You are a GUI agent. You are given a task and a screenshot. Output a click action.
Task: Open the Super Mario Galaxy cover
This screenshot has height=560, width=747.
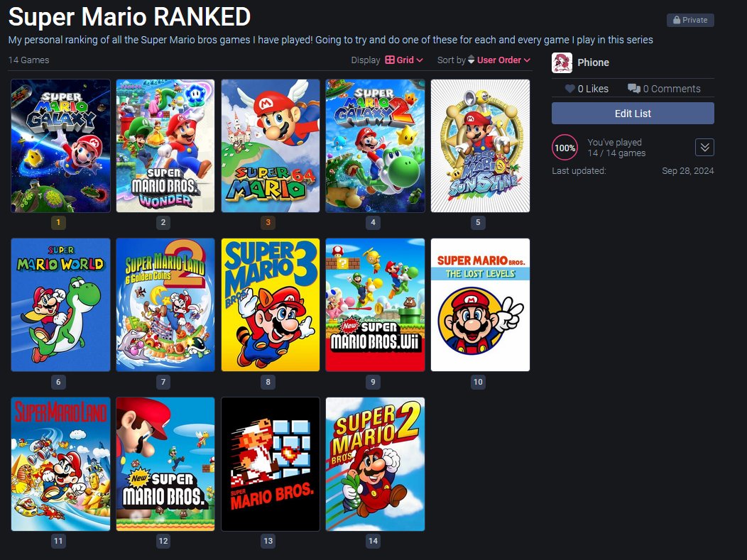(60, 146)
